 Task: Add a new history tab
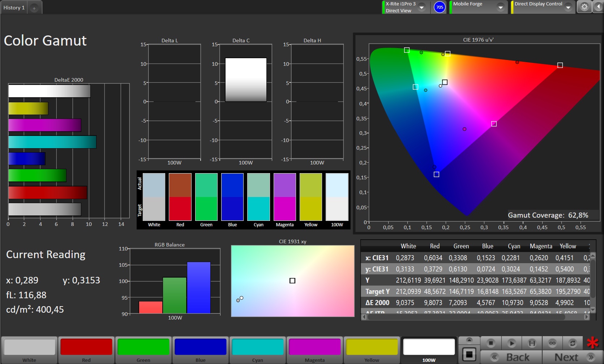click(x=34, y=8)
